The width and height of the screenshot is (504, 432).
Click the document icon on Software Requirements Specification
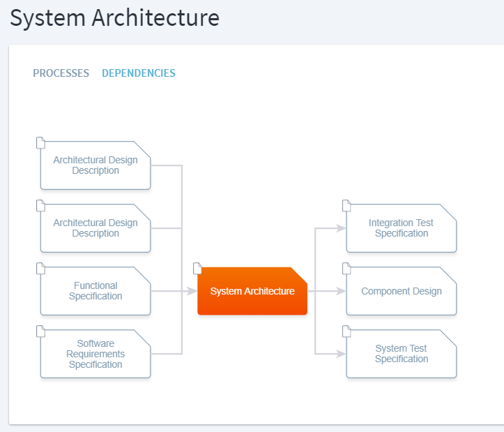(40, 332)
